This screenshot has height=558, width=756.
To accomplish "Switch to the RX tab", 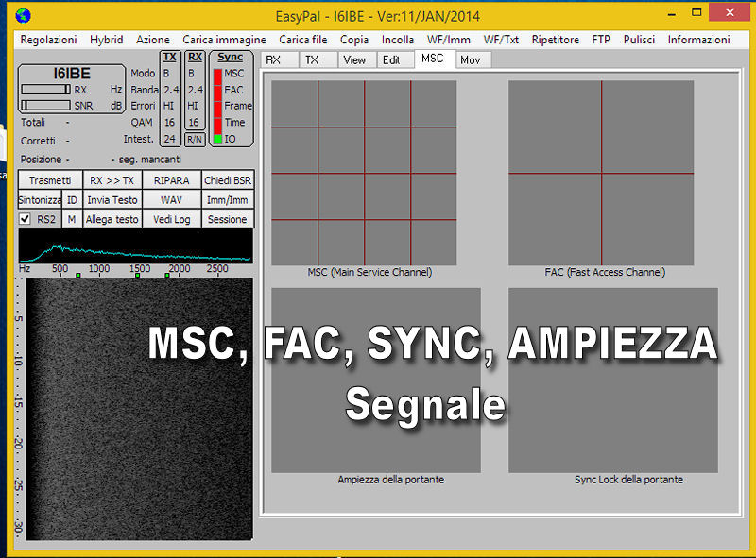I will tap(279, 60).
